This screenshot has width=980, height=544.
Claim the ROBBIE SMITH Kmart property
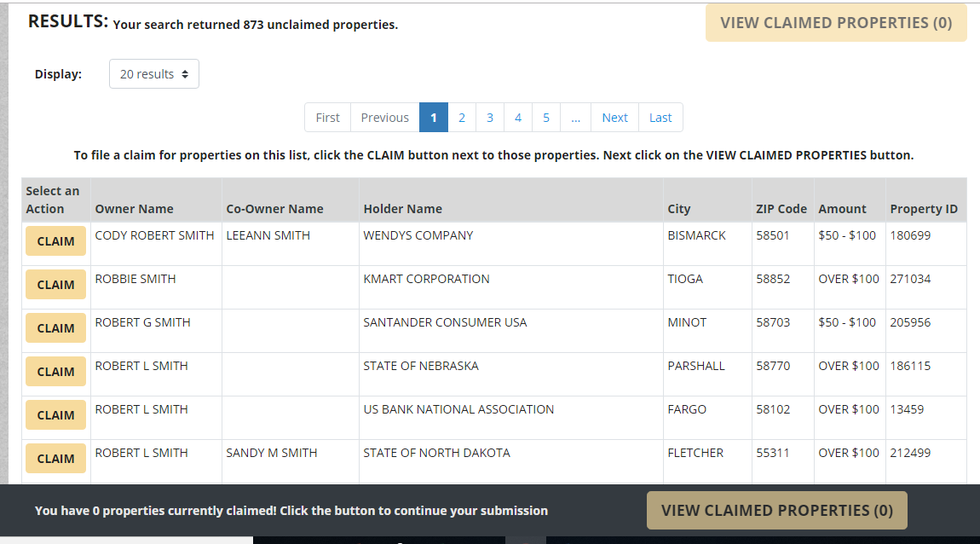(x=55, y=284)
